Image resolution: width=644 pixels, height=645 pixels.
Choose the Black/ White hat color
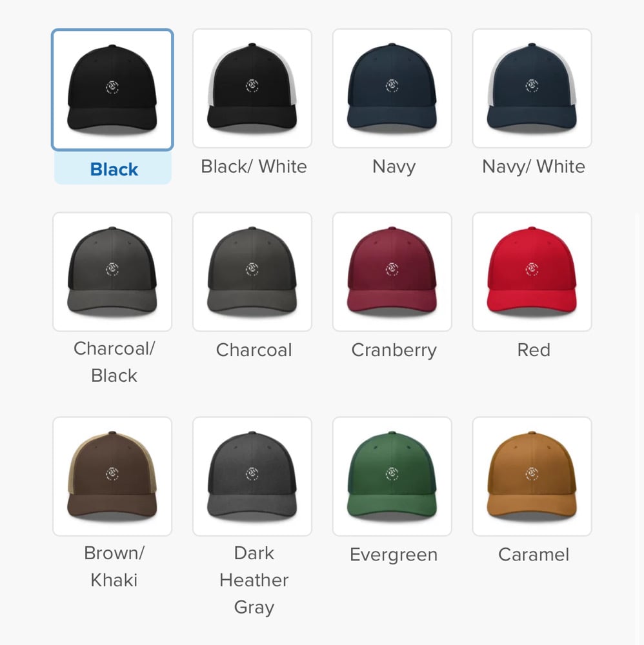tap(252, 88)
